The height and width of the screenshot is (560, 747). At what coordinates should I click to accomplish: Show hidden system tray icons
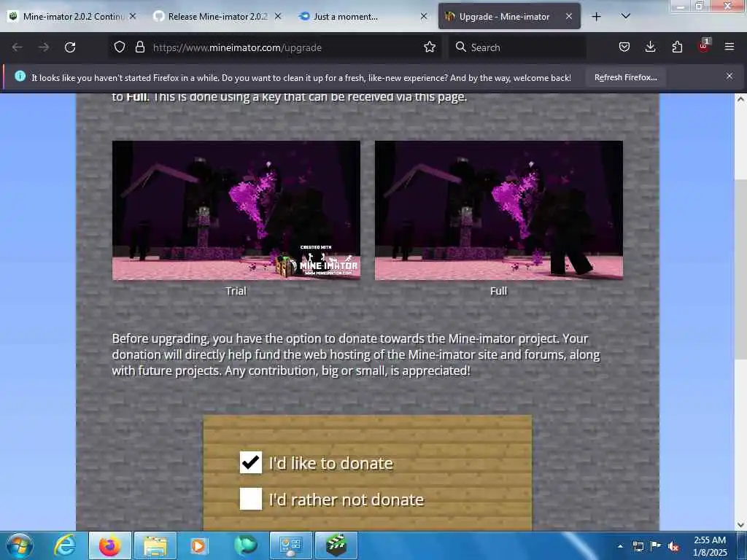(x=620, y=546)
